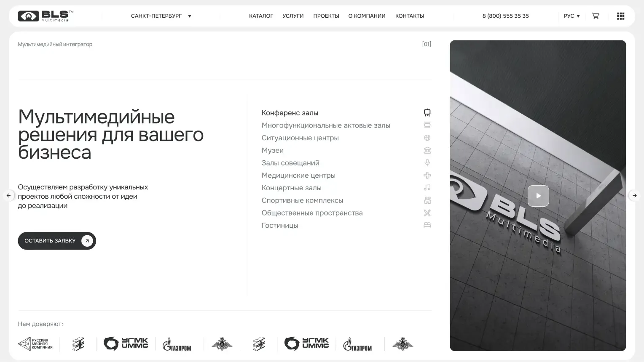Click the globe icon for Ситуационные центры
Viewport: 644px width, 362px height.
[427, 138]
